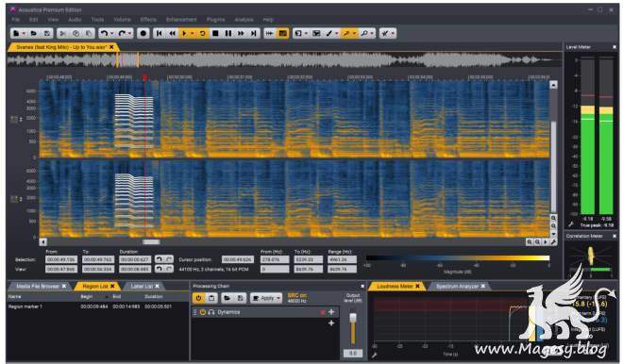Toggle the processing chain power button

click(x=198, y=298)
